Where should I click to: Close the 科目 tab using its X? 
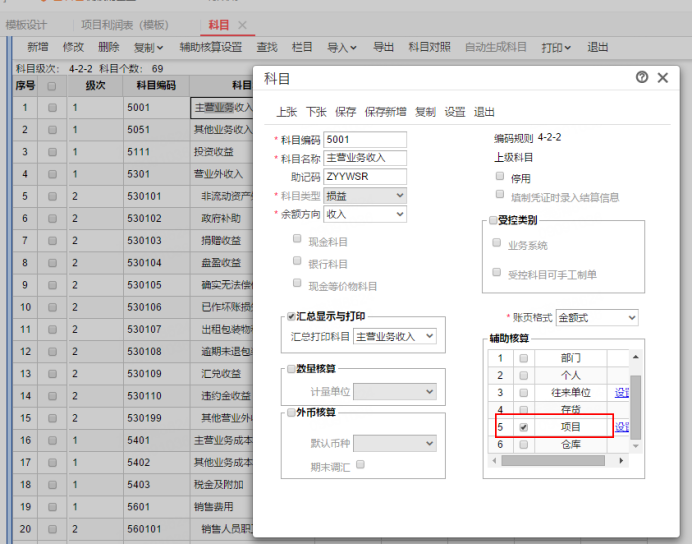(x=242, y=25)
